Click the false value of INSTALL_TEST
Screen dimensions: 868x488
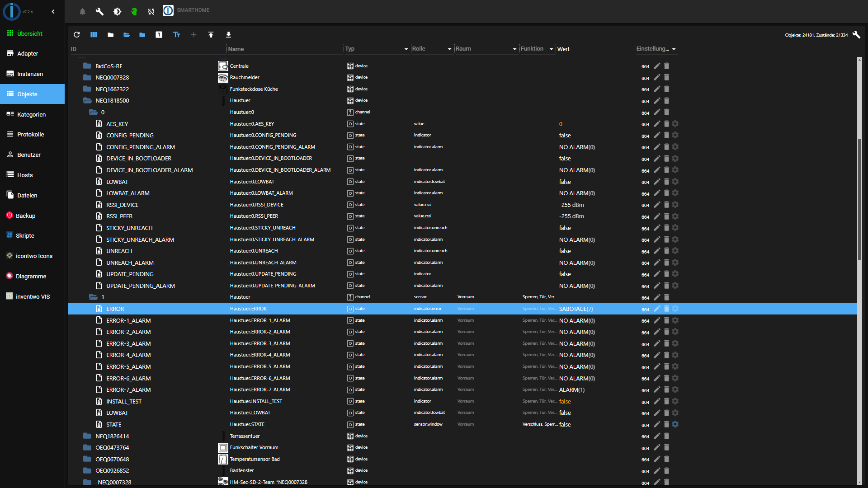565,402
